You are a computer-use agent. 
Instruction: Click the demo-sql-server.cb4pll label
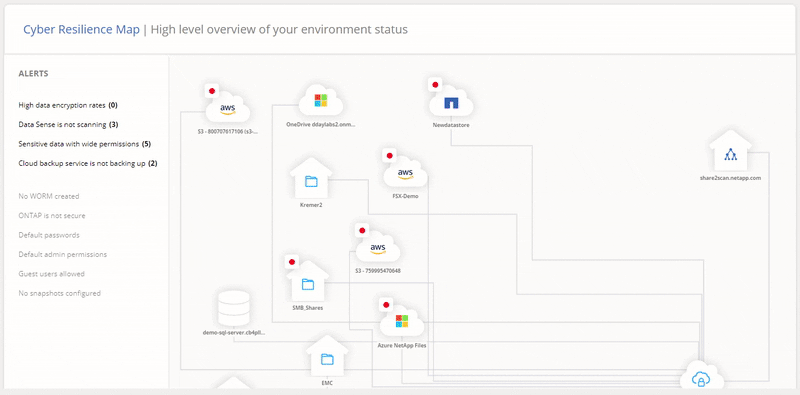click(234, 332)
